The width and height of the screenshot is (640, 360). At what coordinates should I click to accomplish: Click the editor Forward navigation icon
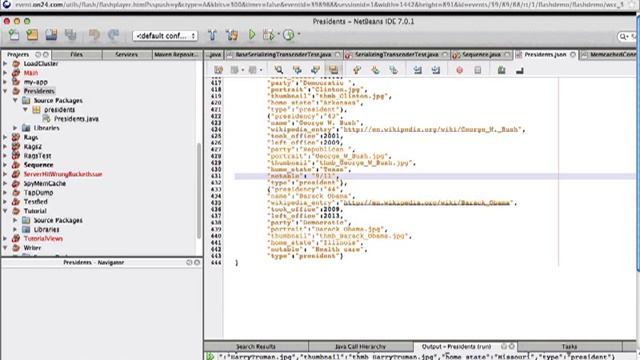click(253, 70)
